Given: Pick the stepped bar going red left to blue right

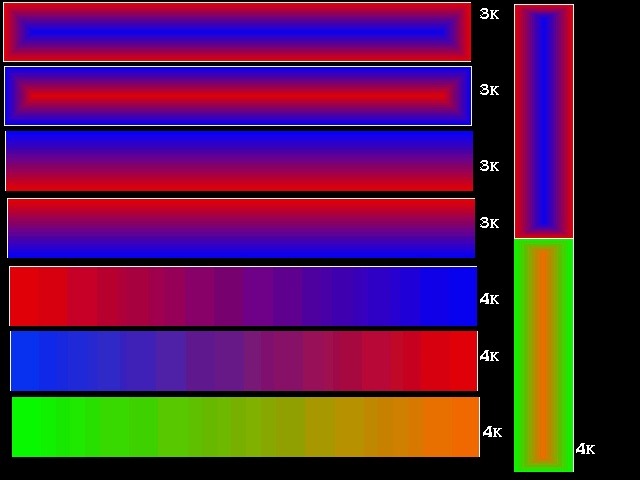Looking at the screenshot, I should click(243, 296).
